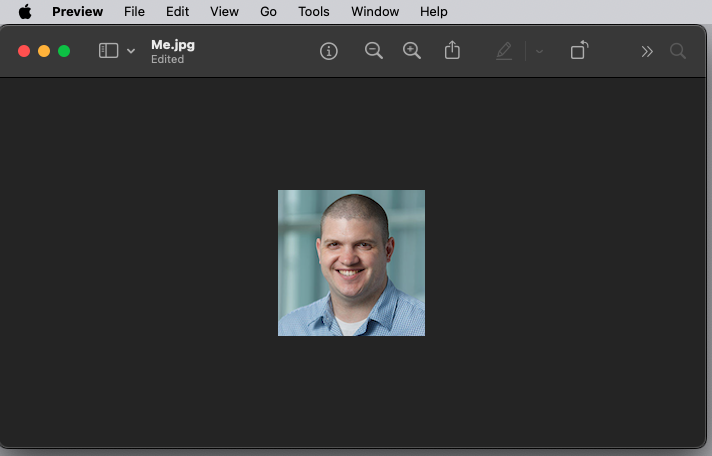Click the Me.jpg document title
The width and height of the screenshot is (712, 456).
[x=173, y=45]
